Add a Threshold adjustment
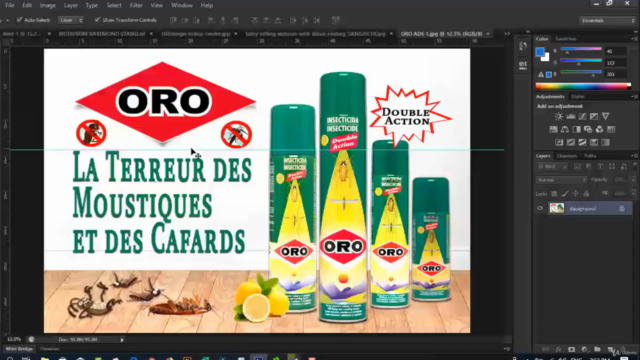The width and height of the screenshot is (640, 360). 582,142
